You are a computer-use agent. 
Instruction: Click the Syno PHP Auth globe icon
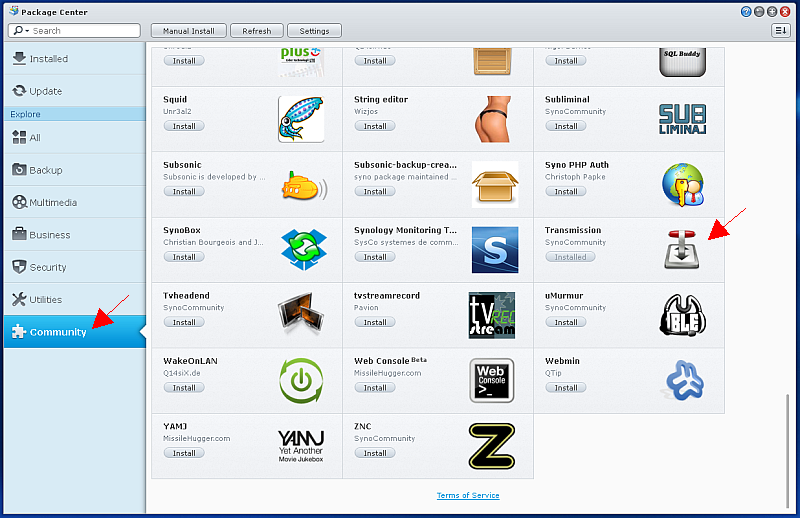click(683, 184)
